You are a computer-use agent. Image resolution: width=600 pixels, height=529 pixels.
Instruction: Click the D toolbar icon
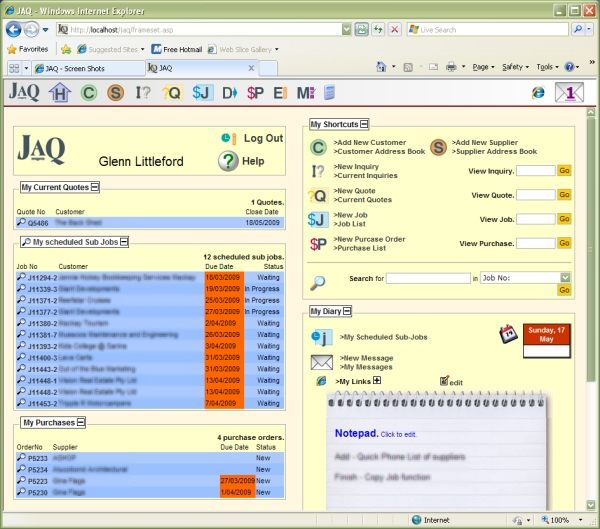[x=230, y=93]
